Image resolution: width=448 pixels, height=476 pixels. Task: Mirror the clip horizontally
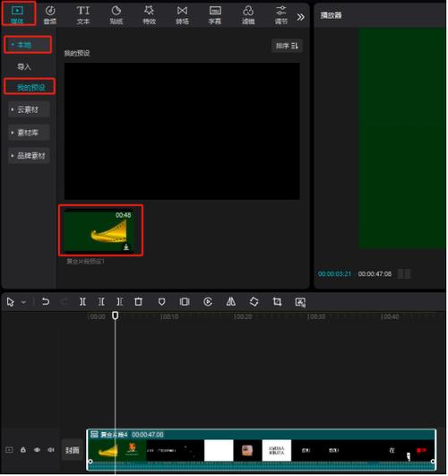tap(231, 302)
